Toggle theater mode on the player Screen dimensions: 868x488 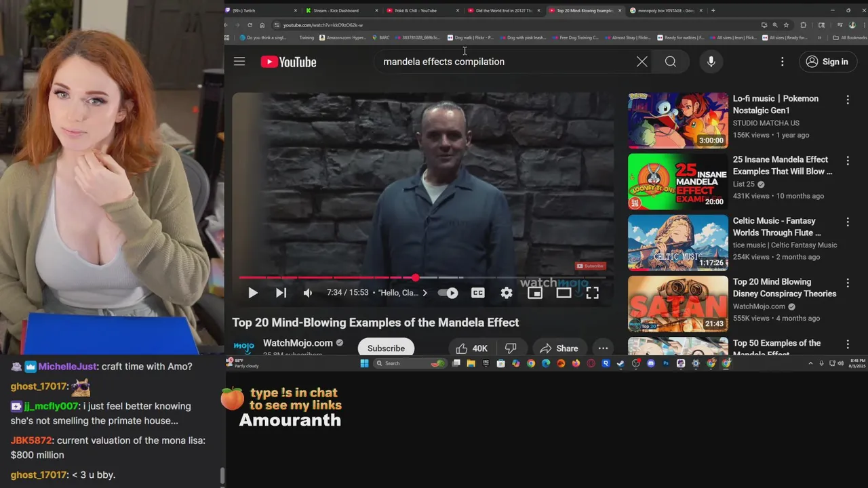[564, 293]
